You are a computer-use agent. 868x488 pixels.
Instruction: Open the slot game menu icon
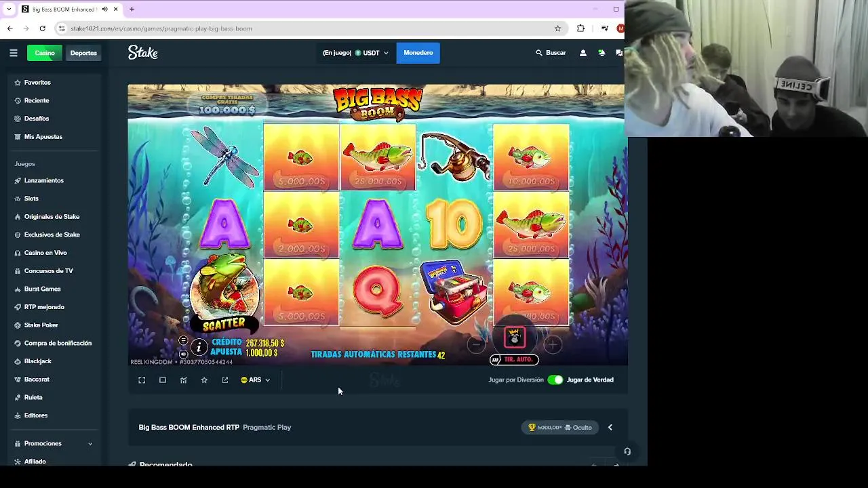[x=183, y=341]
